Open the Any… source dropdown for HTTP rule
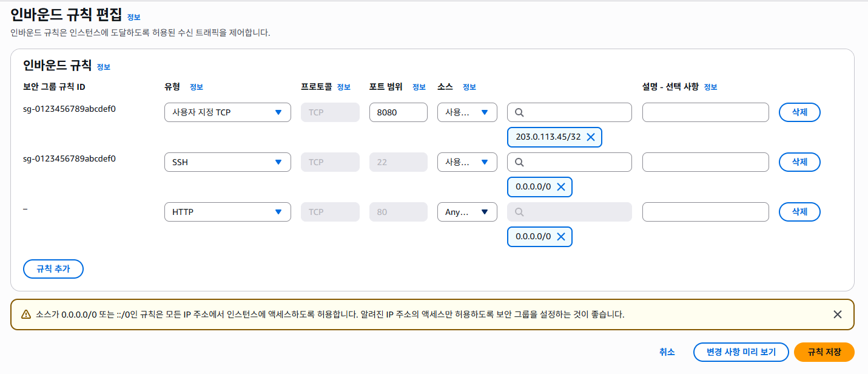This screenshot has width=868, height=374. (467, 212)
